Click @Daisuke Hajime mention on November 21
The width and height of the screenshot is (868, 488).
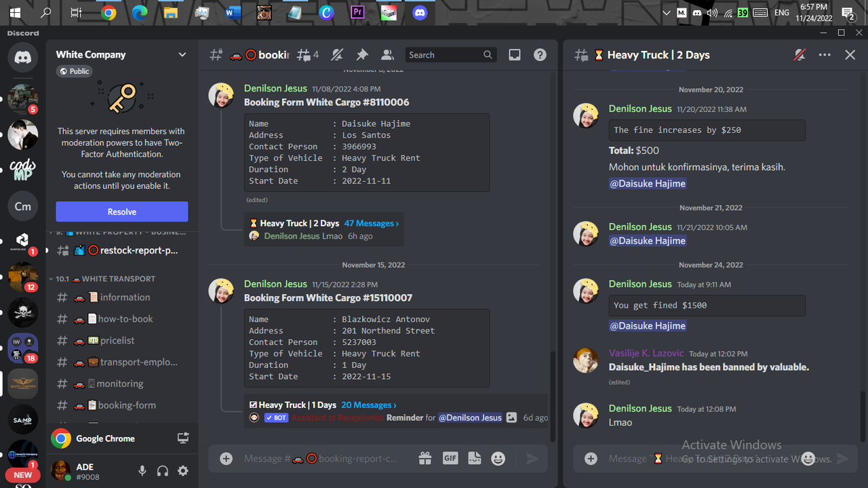tap(648, 241)
